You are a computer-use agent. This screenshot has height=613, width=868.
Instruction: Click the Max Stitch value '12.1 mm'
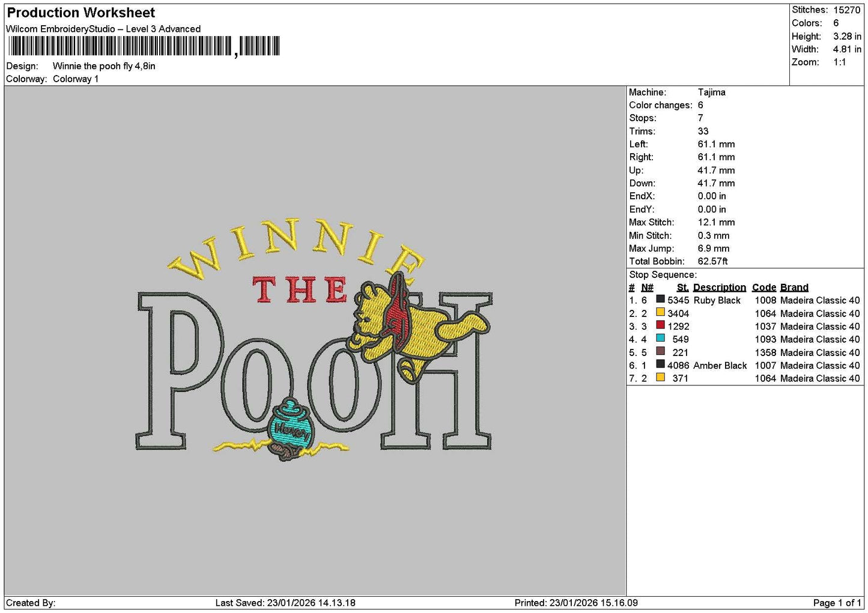click(x=717, y=223)
